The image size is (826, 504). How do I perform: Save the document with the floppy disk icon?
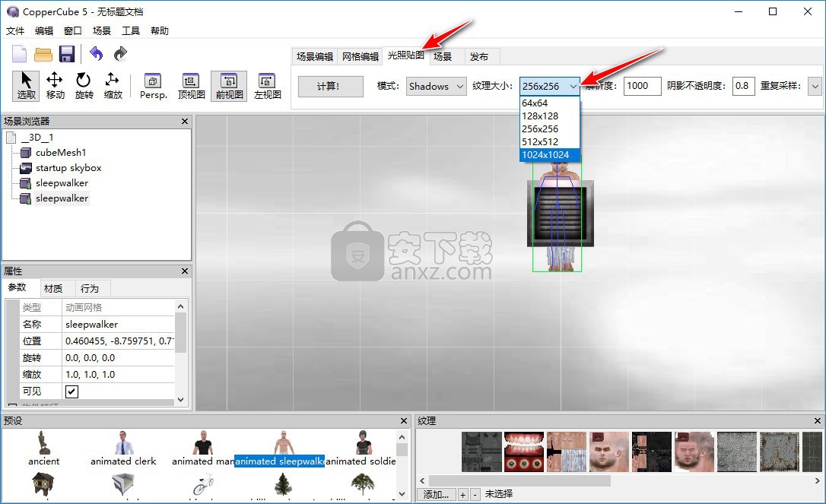pos(67,54)
